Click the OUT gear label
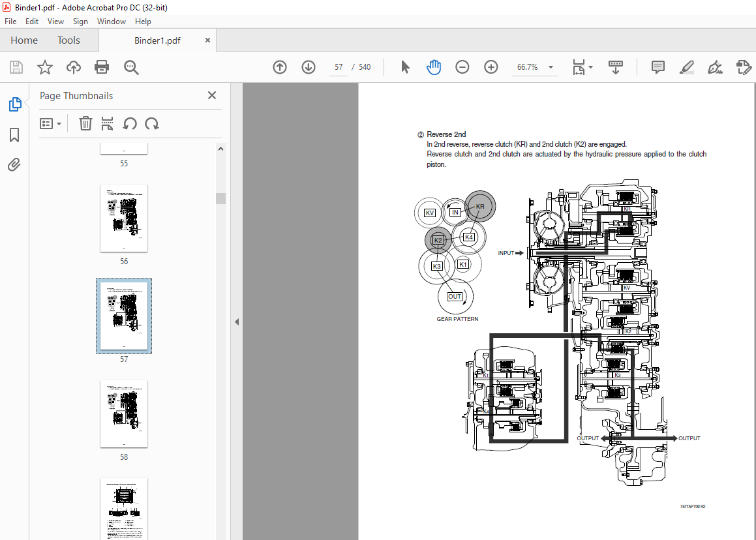Screen dimensions: 756x540 click(x=455, y=297)
